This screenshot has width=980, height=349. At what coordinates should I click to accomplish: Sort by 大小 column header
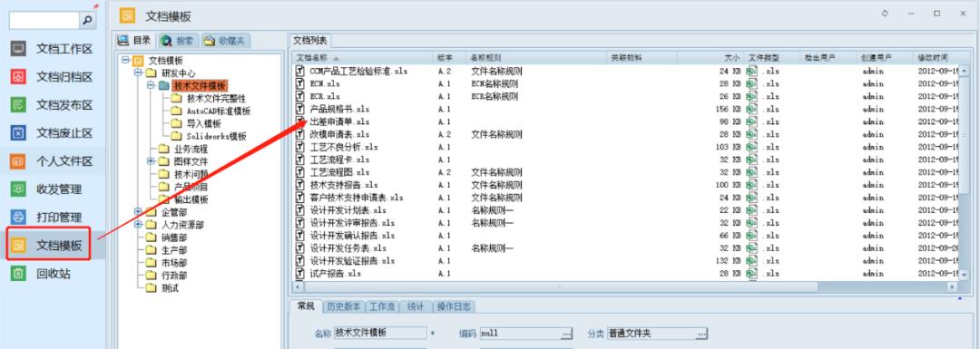coord(710,57)
